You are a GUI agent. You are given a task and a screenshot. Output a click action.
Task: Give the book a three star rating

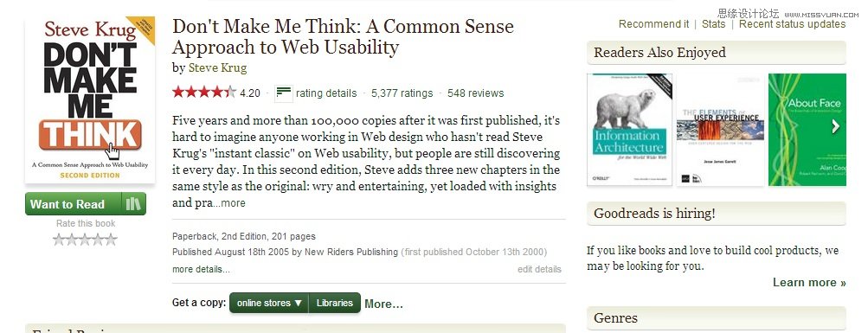pyautogui.click(x=85, y=240)
